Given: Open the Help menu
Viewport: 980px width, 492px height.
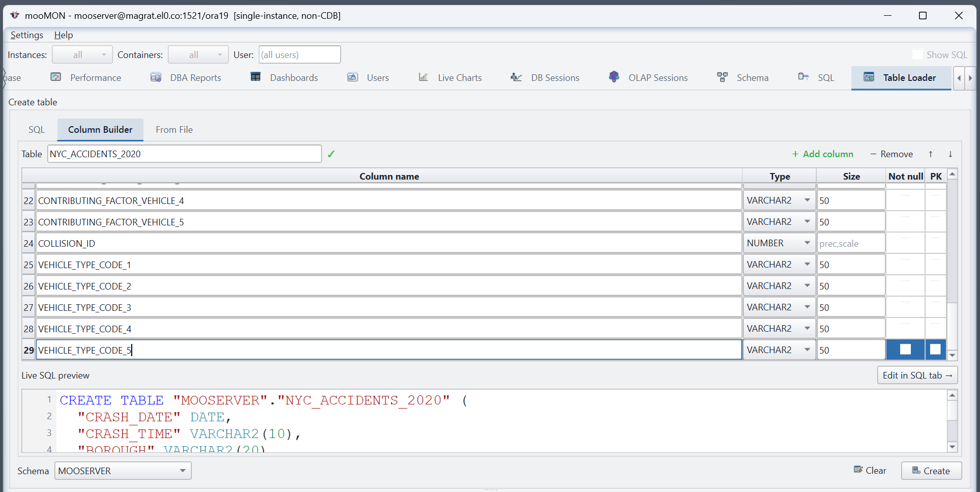Looking at the screenshot, I should [64, 35].
